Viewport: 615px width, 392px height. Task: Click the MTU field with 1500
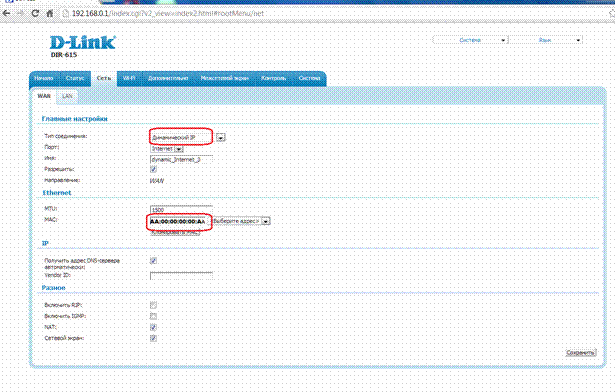tap(181, 210)
